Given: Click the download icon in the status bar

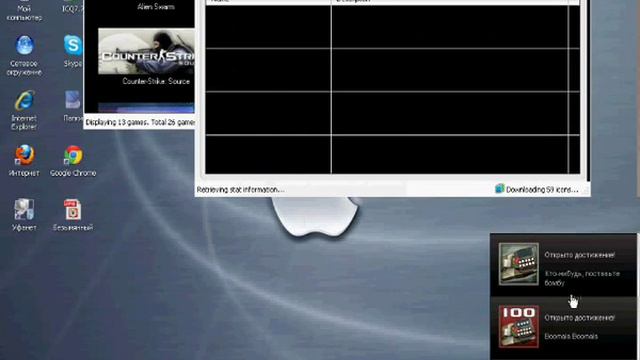Looking at the screenshot, I should pyautogui.click(x=500, y=189).
